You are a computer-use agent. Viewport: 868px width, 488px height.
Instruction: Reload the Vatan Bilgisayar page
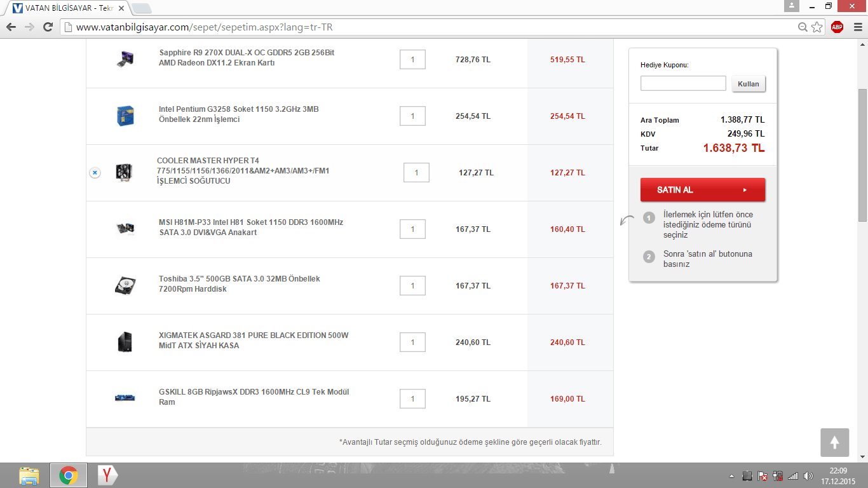(48, 27)
